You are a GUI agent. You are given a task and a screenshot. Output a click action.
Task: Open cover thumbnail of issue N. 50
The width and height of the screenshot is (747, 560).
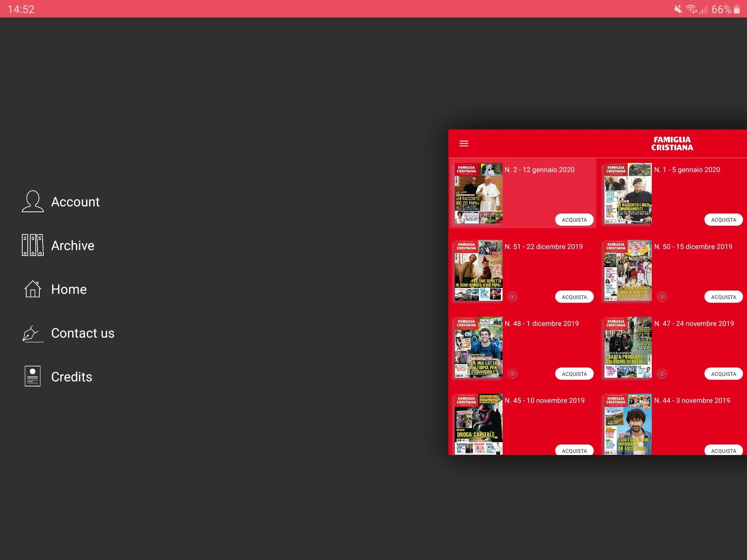click(x=628, y=270)
